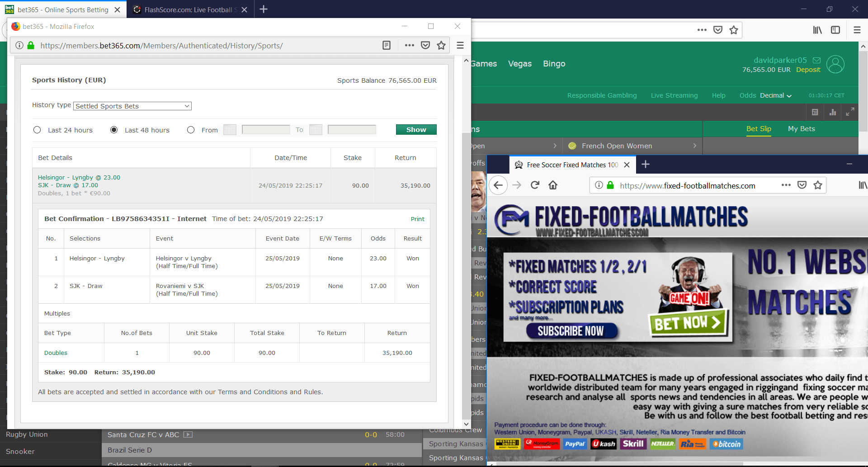Open main Firefox application menu
868x467 pixels.
click(x=857, y=30)
